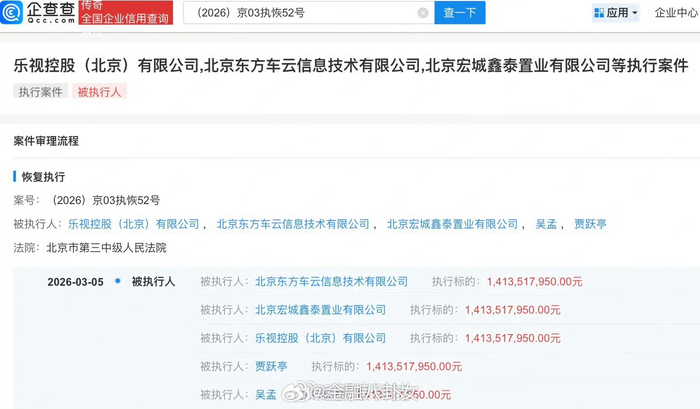
Task: Open the 企业中心 menu
Action: tap(675, 13)
